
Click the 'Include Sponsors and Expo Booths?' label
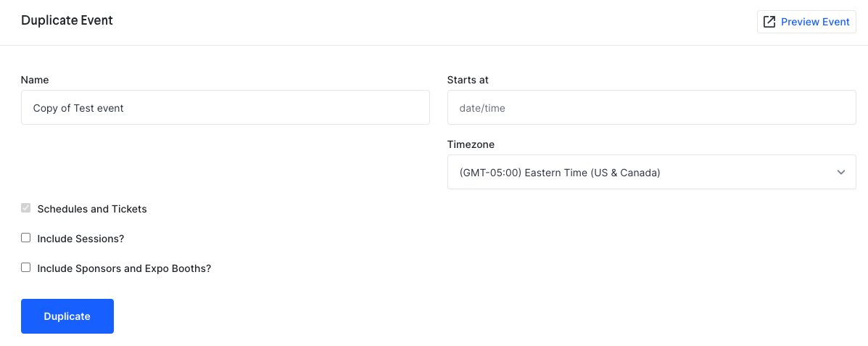(x=124, y=268)
